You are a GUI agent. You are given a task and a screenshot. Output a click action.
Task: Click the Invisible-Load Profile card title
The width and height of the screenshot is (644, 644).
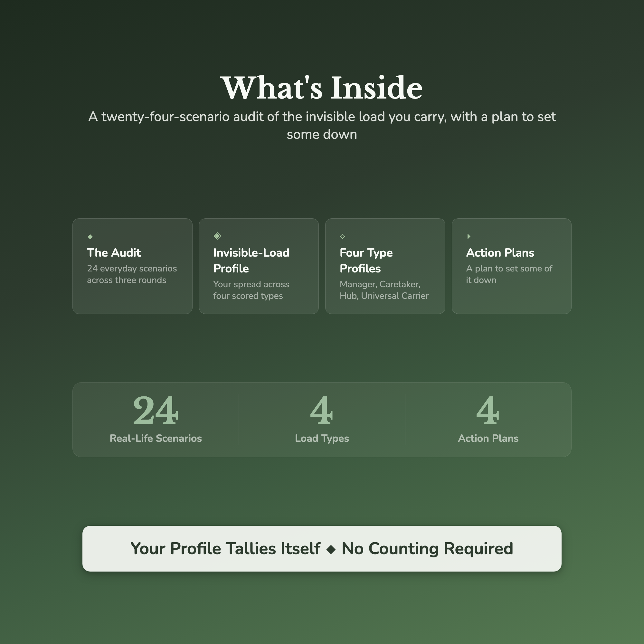(251, 261)
